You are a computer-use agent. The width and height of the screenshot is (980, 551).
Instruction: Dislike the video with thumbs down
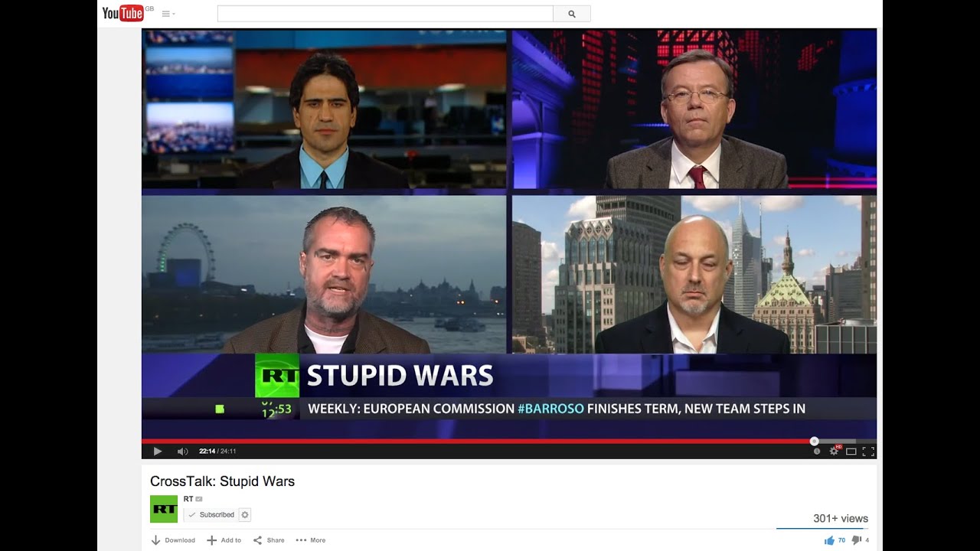[857, 540]
